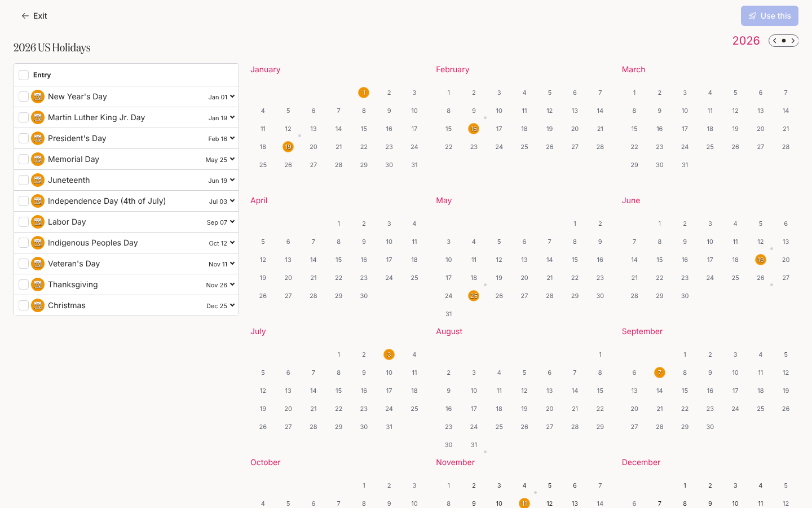Click the Use this button
Image resolution: width=812 pixels, height=508 pixels.
[x=769, y=16]
